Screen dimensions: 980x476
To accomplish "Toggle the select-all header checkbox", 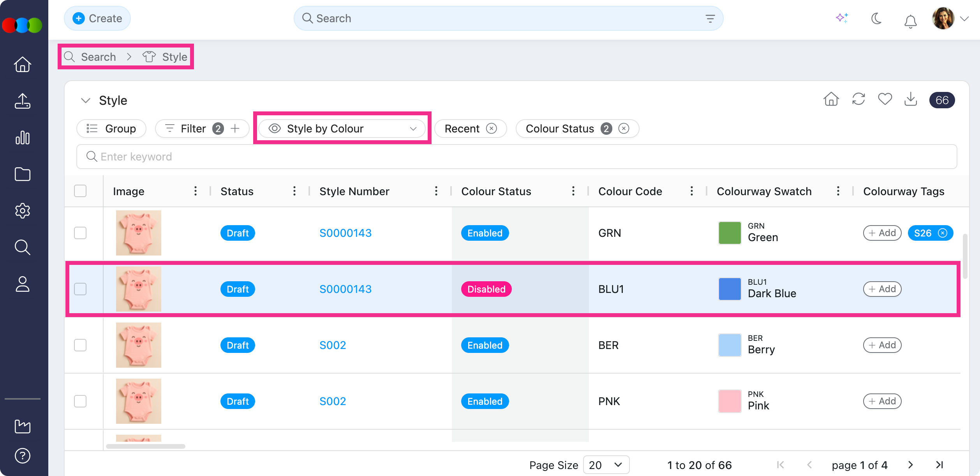I will (80, 191).
